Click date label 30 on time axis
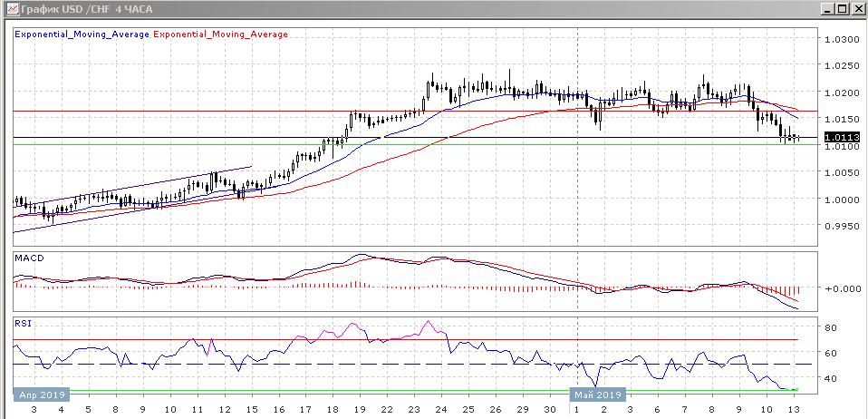Image resolution: width=868 pixels, height=419 pixels. click(549, 410)
